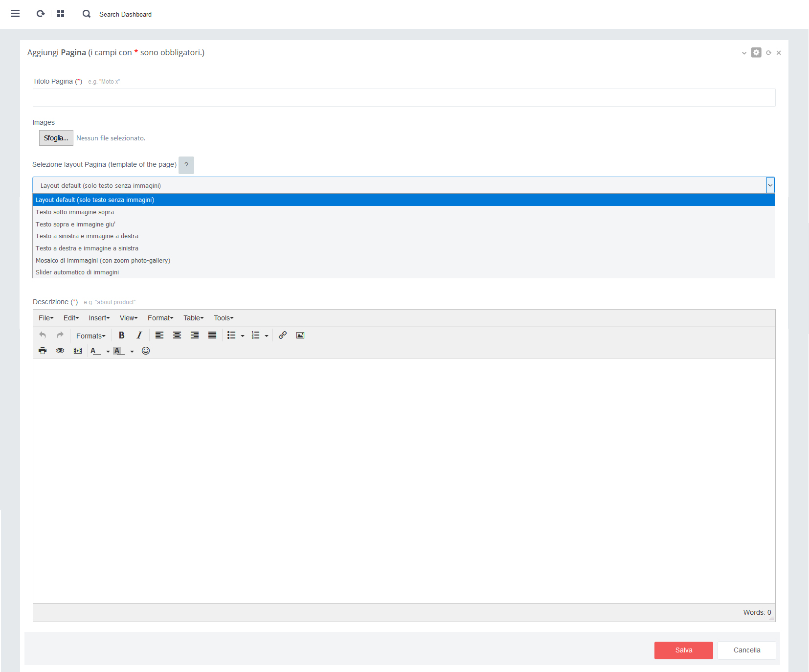Image resolution: width=809 pixels, height=672 pixels.
Task: Center align the text
Action: coord(177,336)
